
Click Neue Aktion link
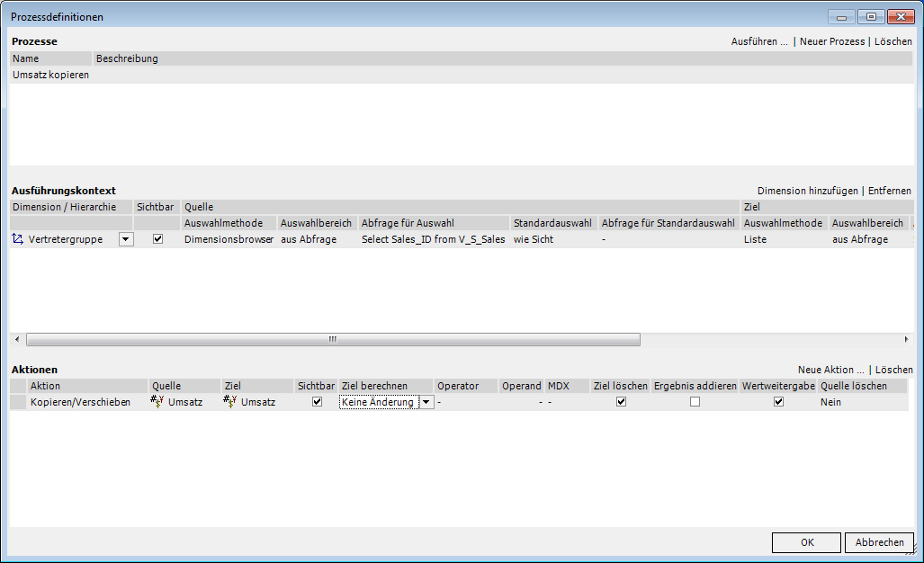(x=830, y=370)
